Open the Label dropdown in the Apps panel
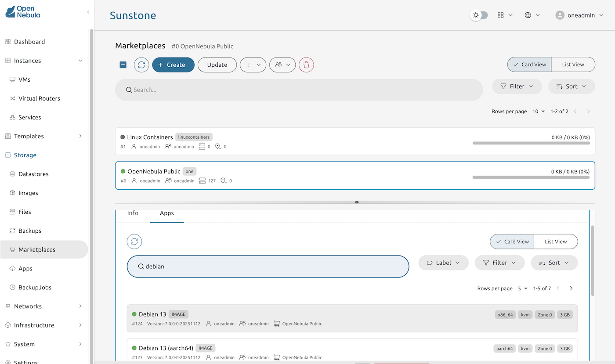This screenshot has width=615, height=364. click(443, 262)
